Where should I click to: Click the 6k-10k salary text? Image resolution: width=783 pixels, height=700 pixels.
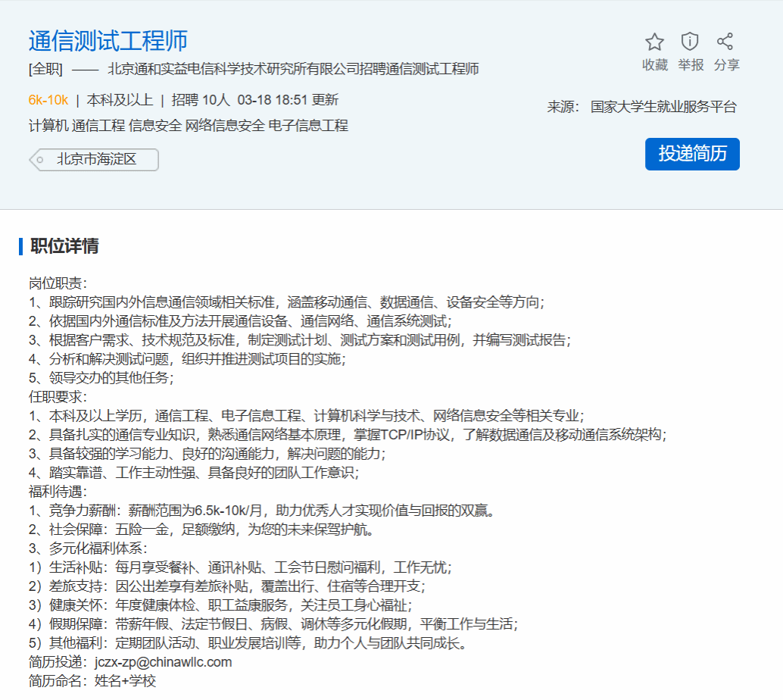[x=48, y=100]
